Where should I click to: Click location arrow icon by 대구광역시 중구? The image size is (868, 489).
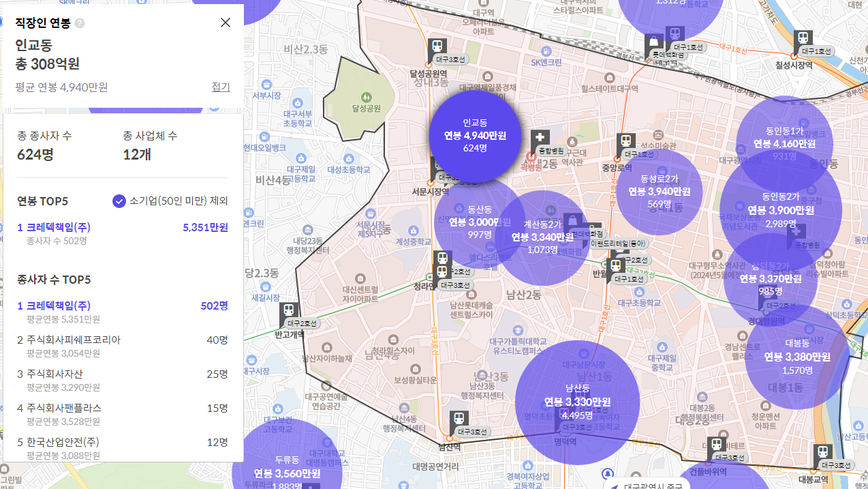pos(616,487)
